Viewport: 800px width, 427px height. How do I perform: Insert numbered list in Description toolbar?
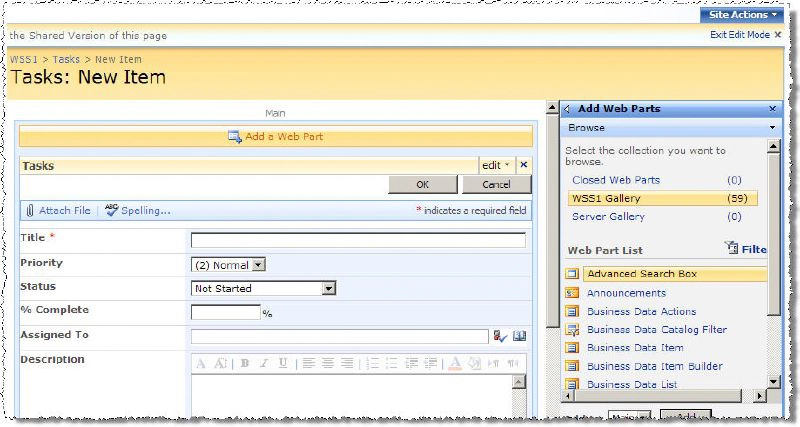click(373, 364)
